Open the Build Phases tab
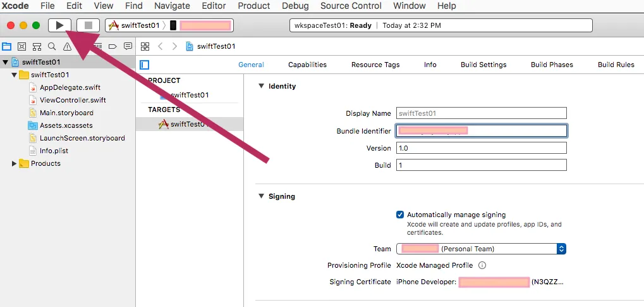This screenshot has width=644, height=307. (552, 65)
